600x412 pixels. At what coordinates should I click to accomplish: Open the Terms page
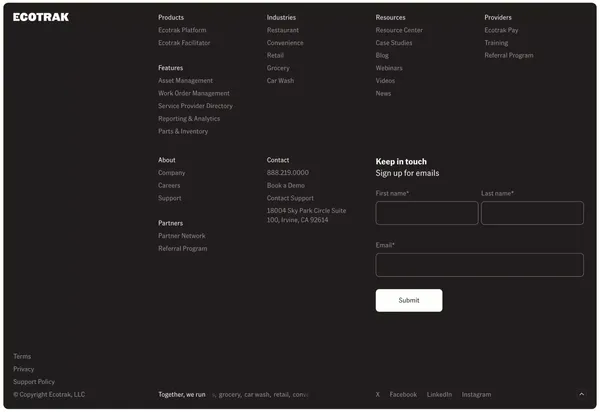tap(22, 356)
